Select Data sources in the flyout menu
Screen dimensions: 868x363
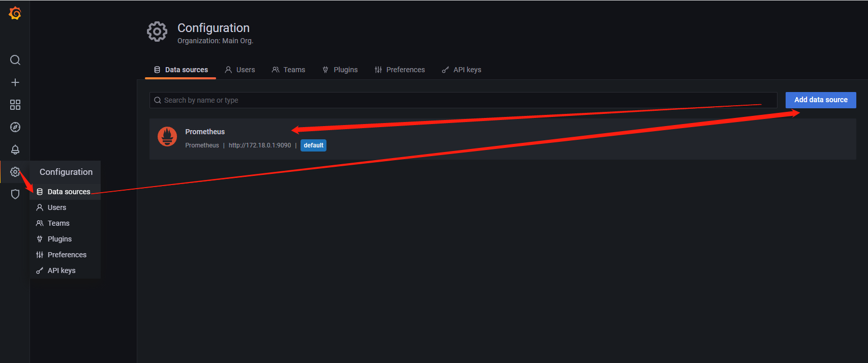tap(66, 192)
